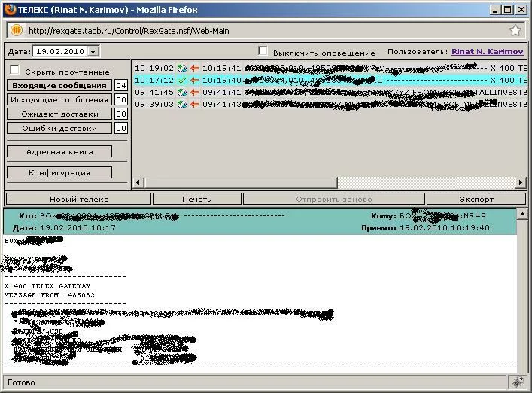The height and width of the screenshot is (393, 532).
Task: Click status icon of 10:19:02 message
Action: tap(181, 69)
